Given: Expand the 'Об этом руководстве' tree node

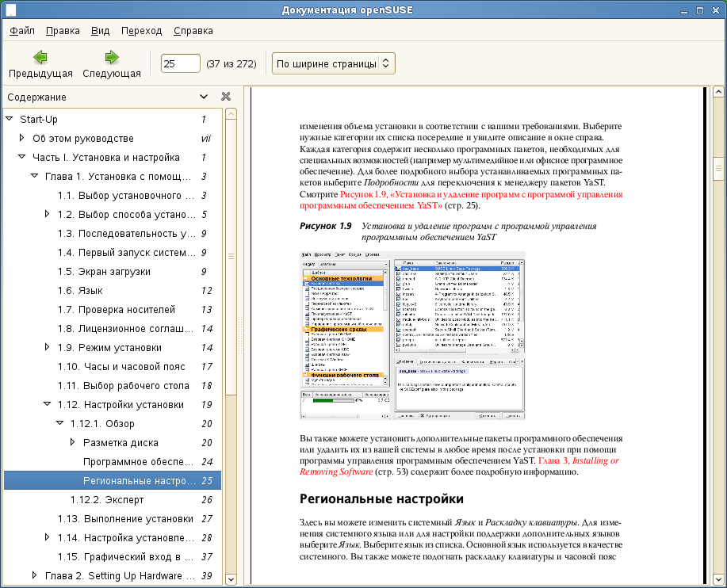Looking at the screenshot, I should [x=22, y=139].
